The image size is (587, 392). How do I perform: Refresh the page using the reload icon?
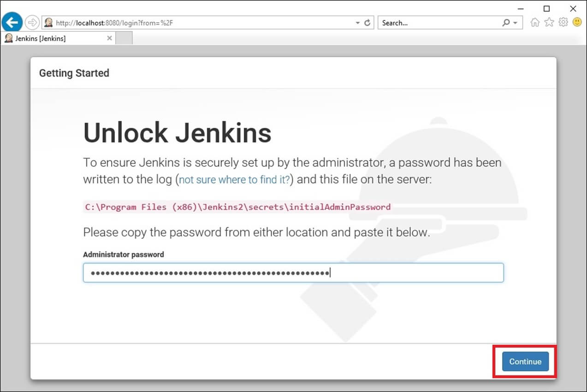pyautogui.click(x=368, y=23)
